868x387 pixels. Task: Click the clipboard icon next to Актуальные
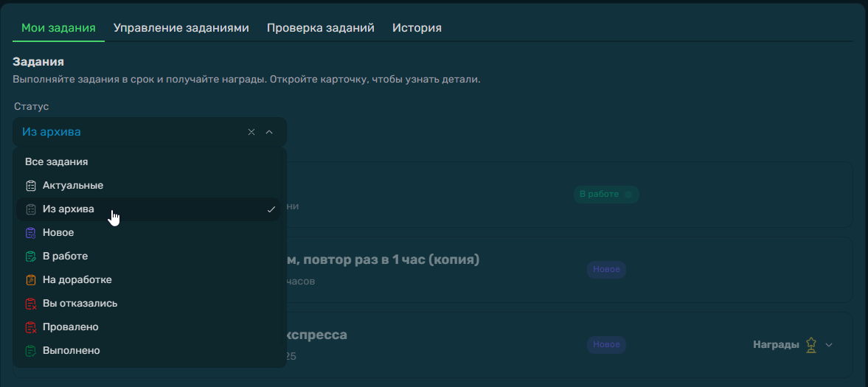pos(30,186)
